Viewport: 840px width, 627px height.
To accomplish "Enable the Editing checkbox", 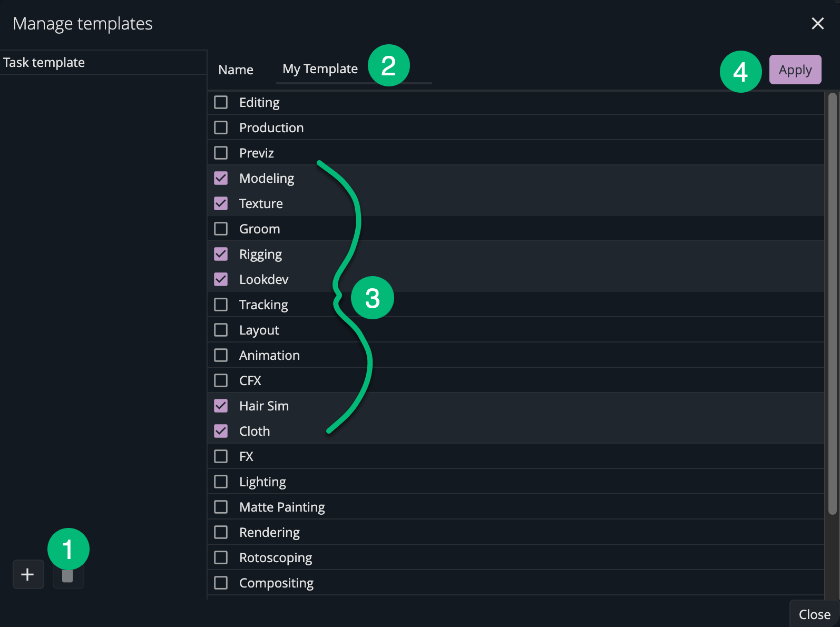I will 221,102.
